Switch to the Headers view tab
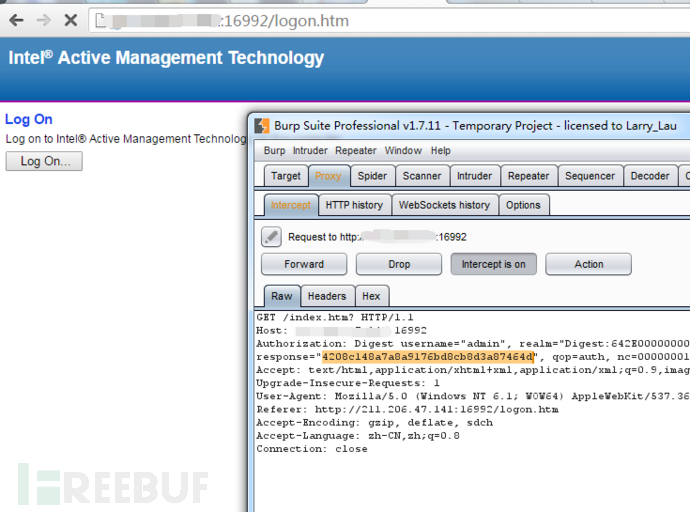This screenshot has width=690, height=512. click(327, 296)
